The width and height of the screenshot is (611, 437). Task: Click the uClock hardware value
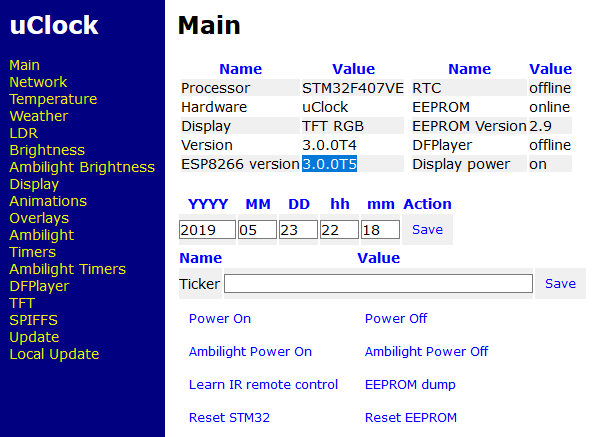(325, 107)
